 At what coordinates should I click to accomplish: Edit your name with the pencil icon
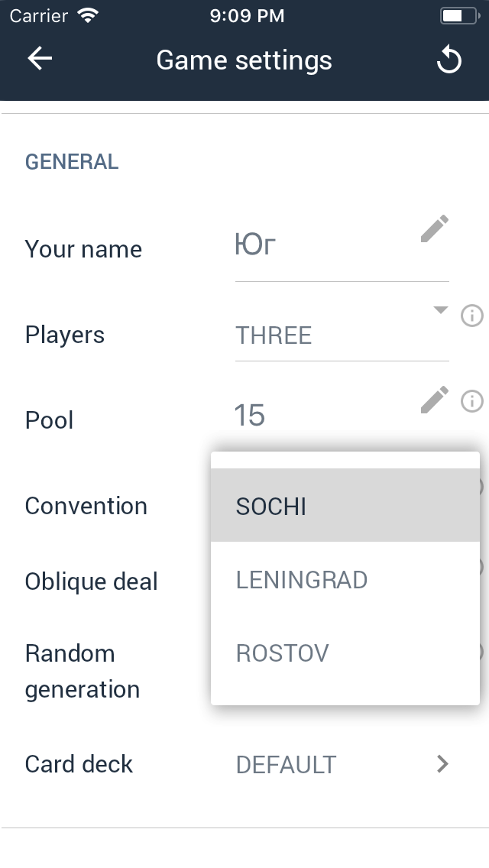pos(435,229)
